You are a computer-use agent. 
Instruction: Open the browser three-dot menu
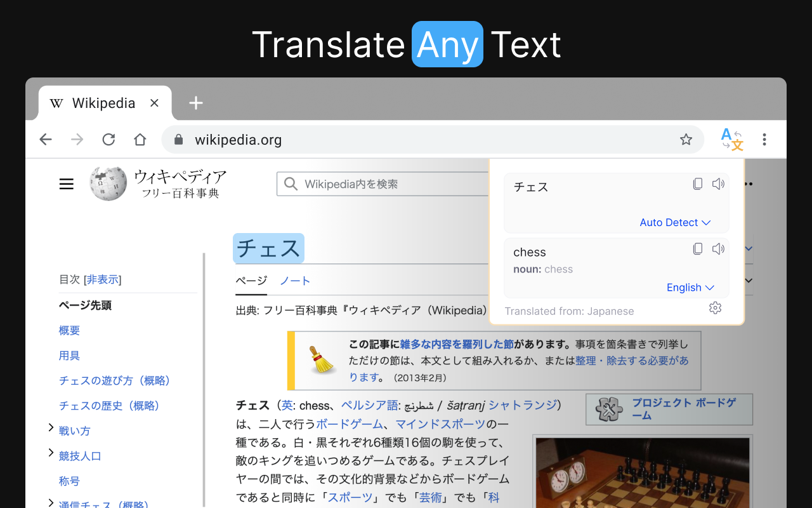[764, 139]
